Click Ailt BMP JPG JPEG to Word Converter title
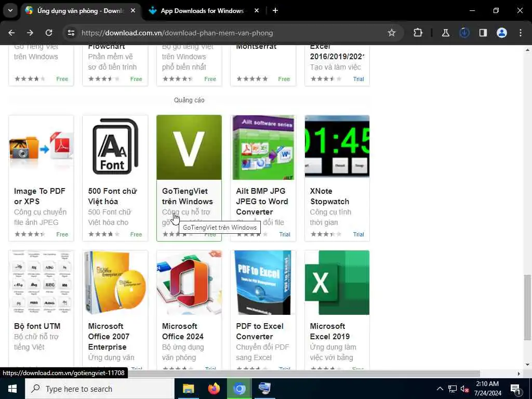 click(262, 201)
